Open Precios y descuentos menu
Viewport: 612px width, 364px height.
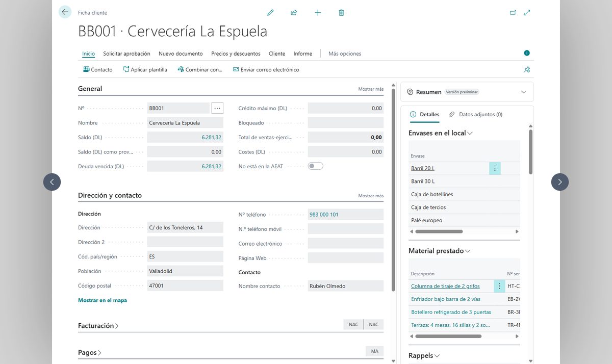click(x=236, y=54)
